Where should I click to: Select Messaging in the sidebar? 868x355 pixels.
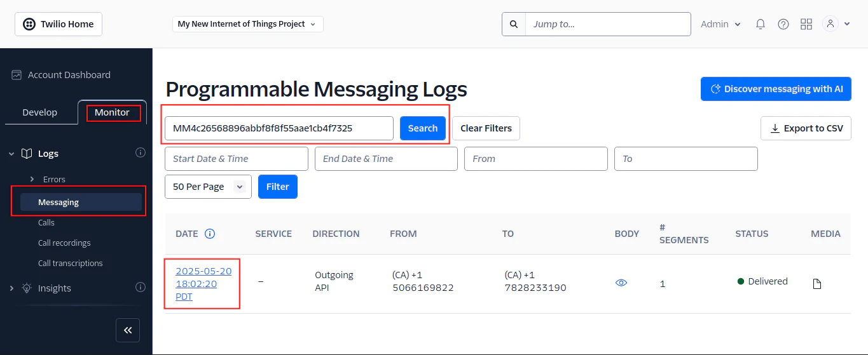(x=81, y=203)
